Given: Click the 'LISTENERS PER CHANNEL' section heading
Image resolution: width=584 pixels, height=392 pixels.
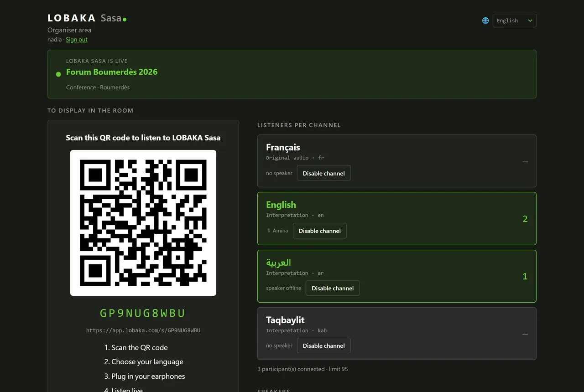Looking at the screenshot, I should point(299,125).
